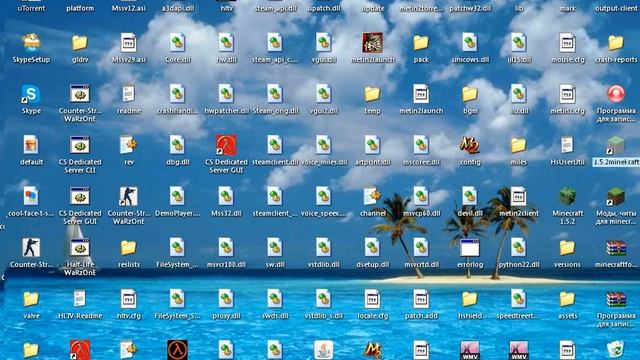Screen dimensions: 640x360
Task: Open the Metin2 config icon
Action: [x=470, y=145]
